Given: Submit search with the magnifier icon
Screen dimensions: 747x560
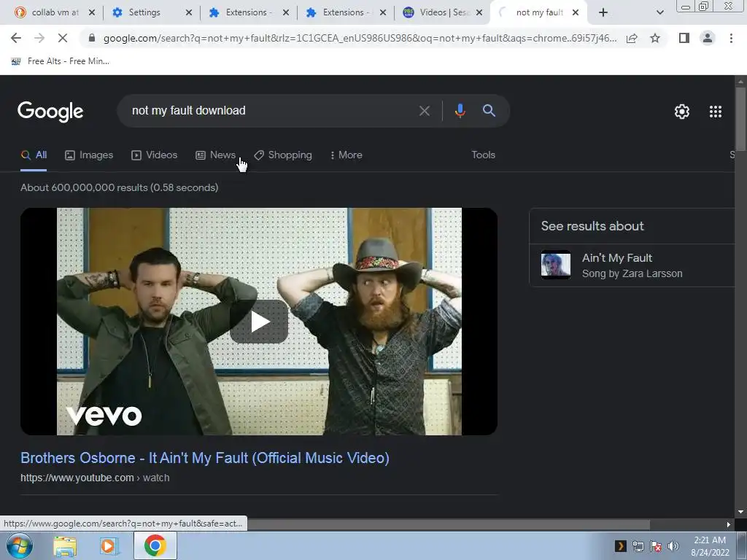Looking at the screenshot, I should coord(489,111).
